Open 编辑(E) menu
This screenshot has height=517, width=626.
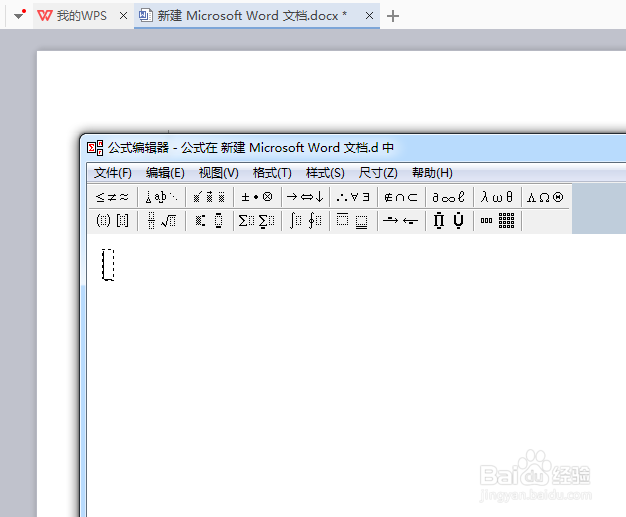[165, 173]
